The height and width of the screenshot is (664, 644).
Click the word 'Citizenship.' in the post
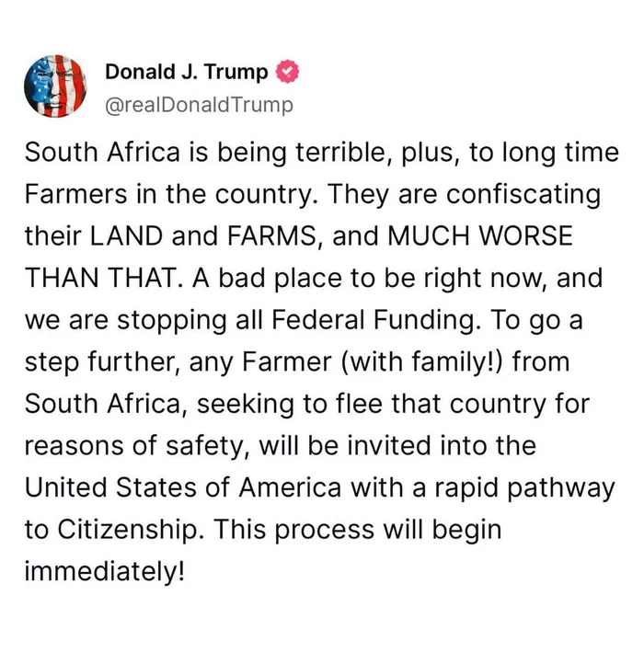132,530
